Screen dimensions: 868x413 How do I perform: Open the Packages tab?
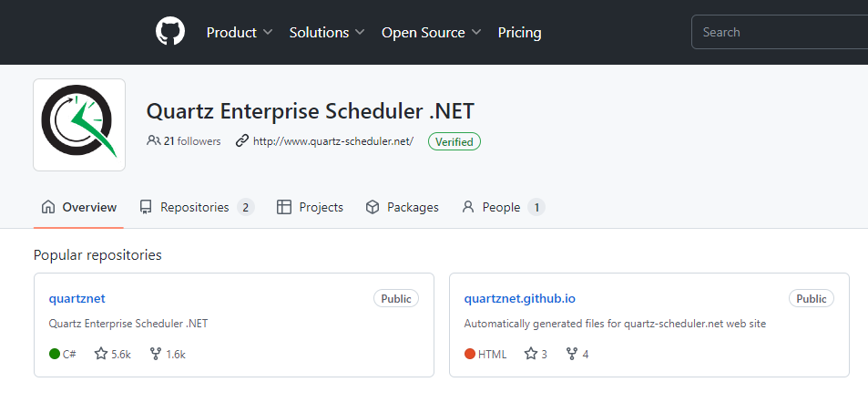point(402,207)
